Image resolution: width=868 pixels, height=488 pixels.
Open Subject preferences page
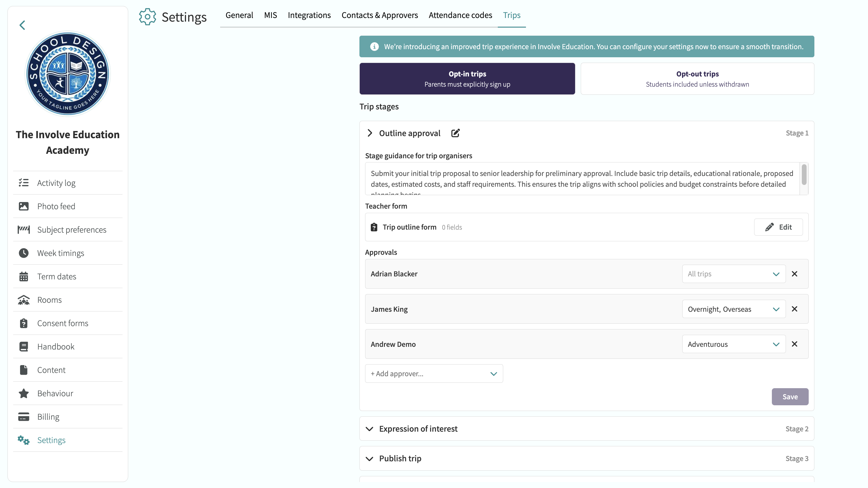tap(68, 230)
